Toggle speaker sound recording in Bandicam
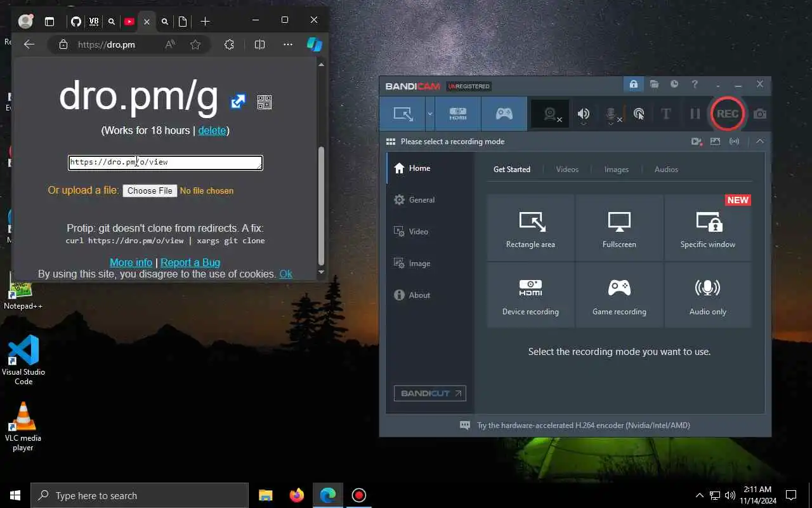 point(583,114)
